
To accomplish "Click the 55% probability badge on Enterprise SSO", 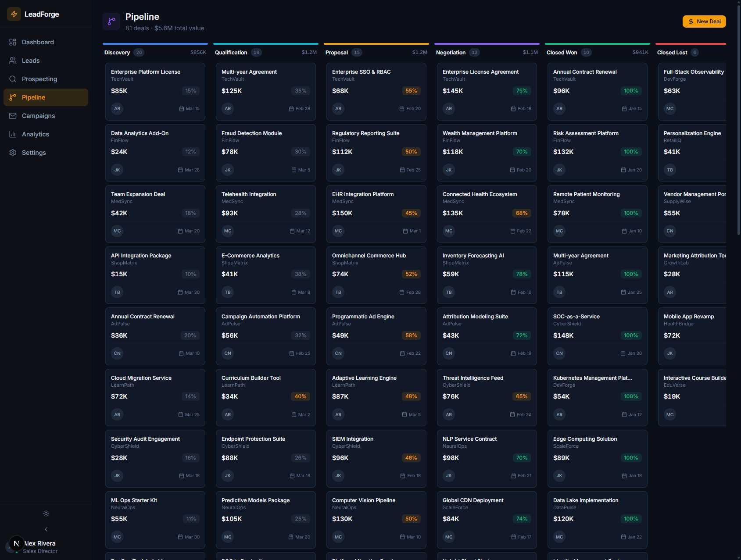I will pos(411,91).
